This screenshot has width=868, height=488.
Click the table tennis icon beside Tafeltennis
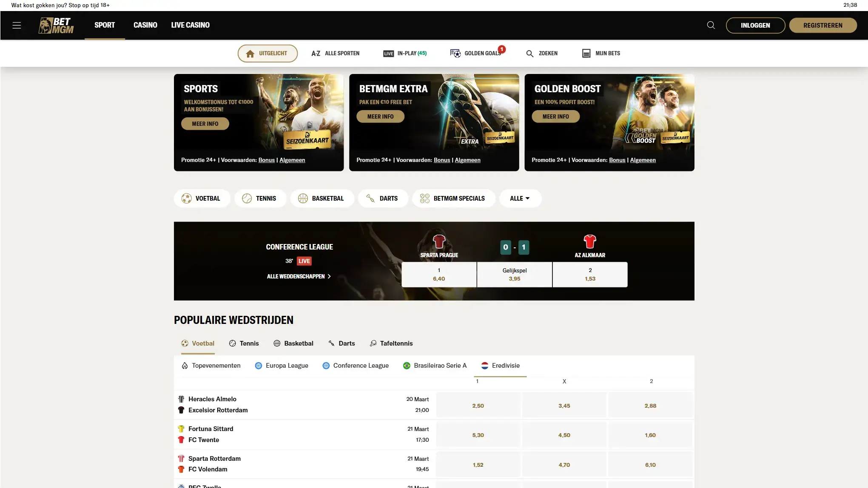(373, 343)
